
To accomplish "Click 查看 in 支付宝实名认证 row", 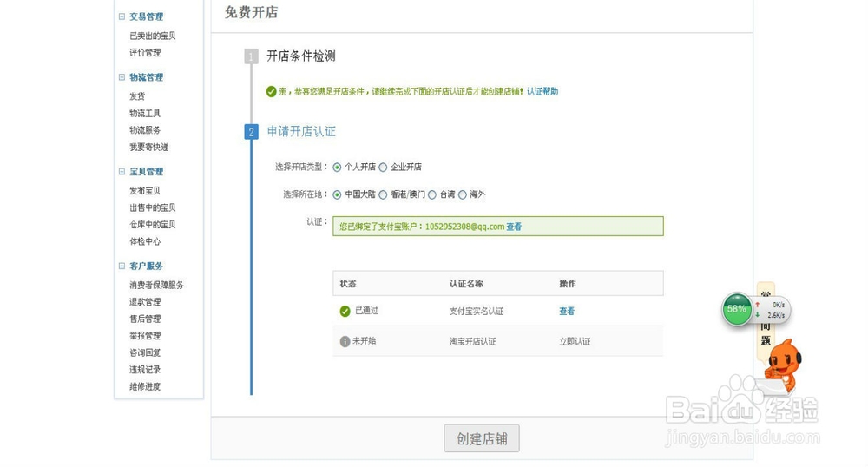I will pos(567,311).
